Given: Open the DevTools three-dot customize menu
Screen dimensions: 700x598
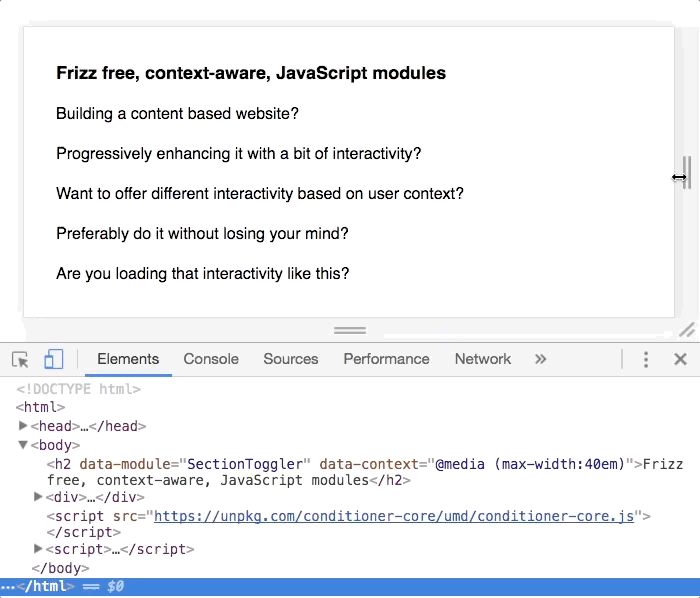Looking at the screenshot, I should tap(646, 359).
